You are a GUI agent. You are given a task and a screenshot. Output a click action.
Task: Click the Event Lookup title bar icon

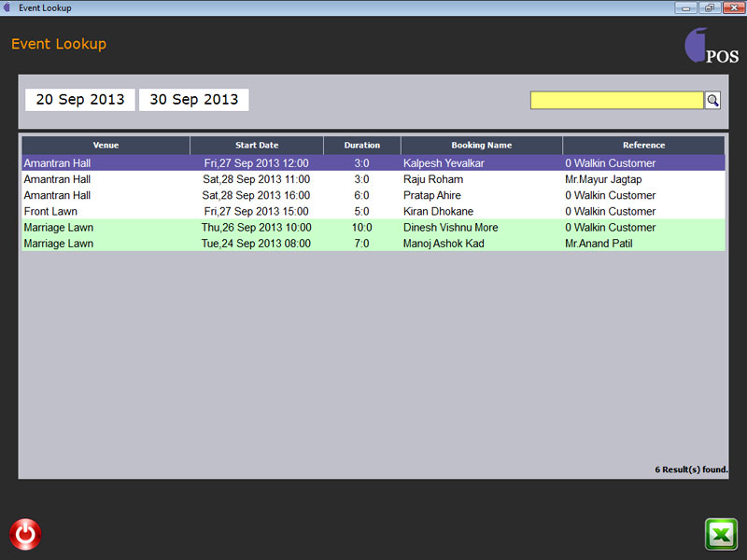8,7
